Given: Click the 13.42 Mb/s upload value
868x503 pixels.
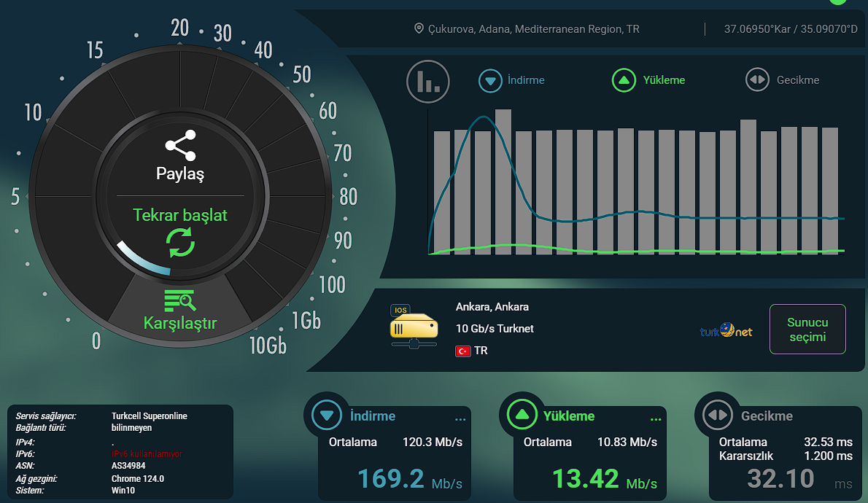Looking at the screenshot, I should click(605, 479).
